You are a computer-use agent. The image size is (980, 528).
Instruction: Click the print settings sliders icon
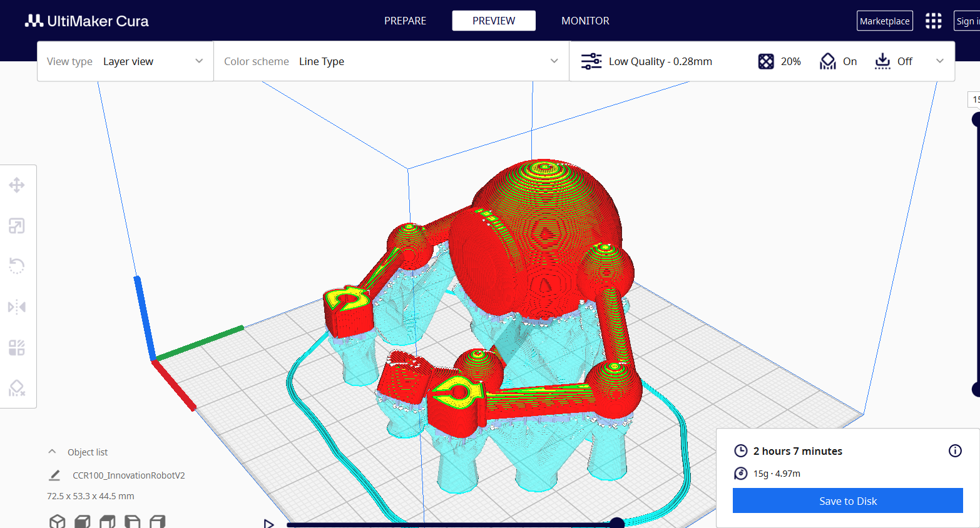pos(591,61)
